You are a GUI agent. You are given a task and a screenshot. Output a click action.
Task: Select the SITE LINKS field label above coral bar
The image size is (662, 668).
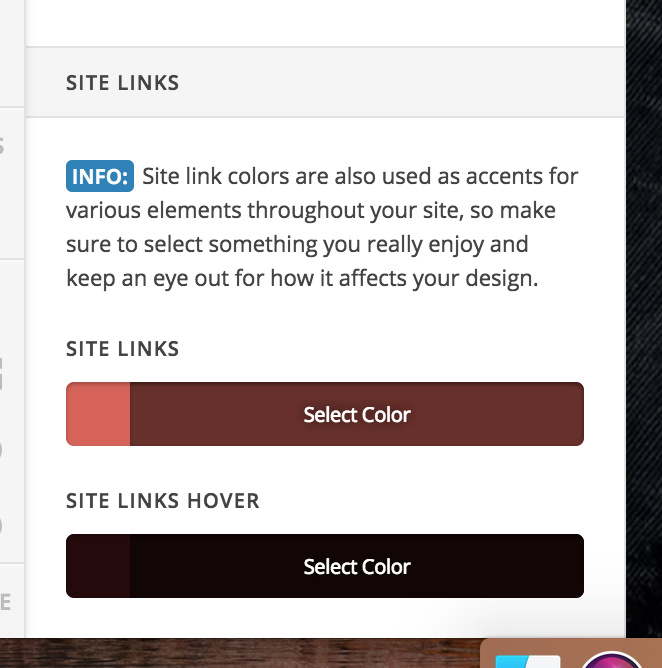(123, 349)
